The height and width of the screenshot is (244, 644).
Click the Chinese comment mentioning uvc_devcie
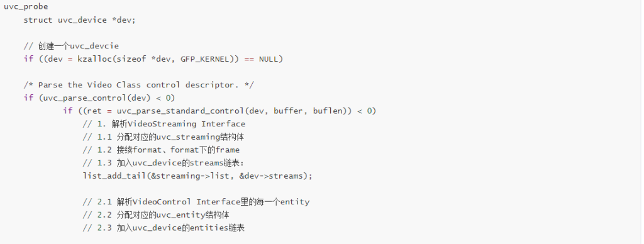[x=71, y=46]
